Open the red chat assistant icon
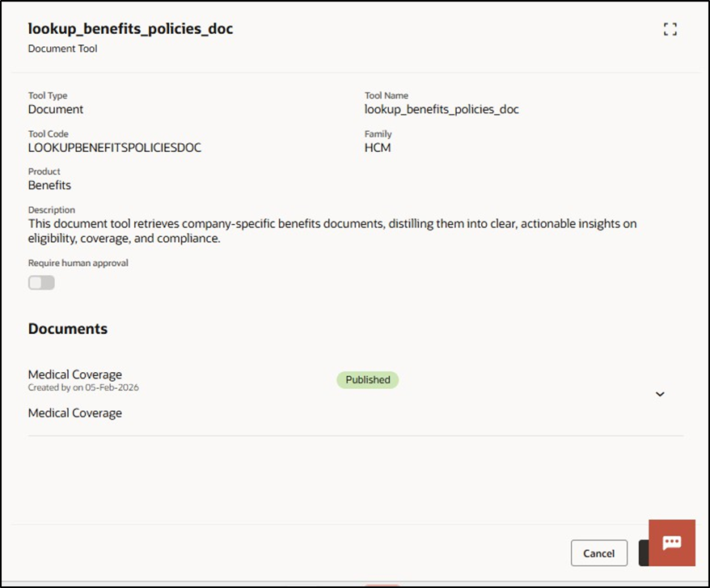710x588 pixels. (x=672, y=543)
